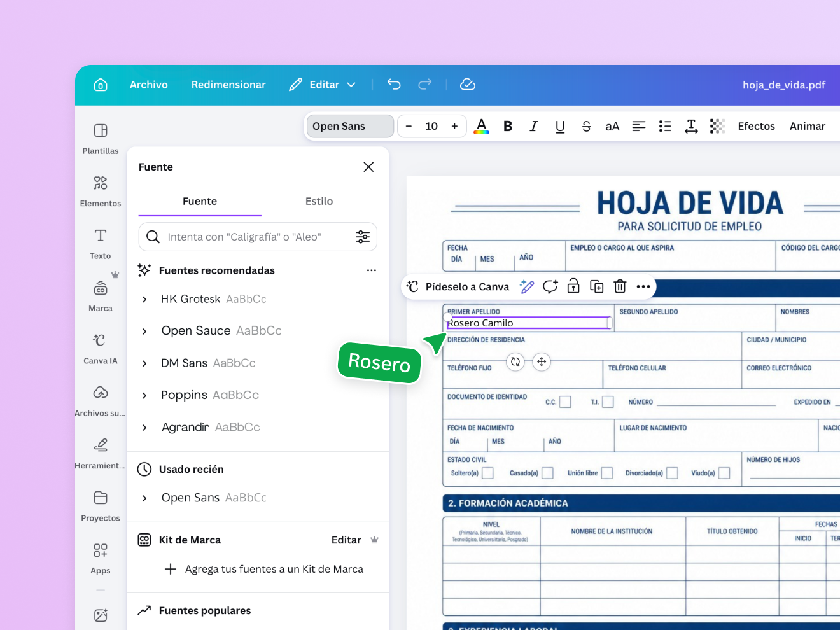Toggle bold formatting
The height and width of the screenshot is (630, 840).
click(x=508, y=126)
